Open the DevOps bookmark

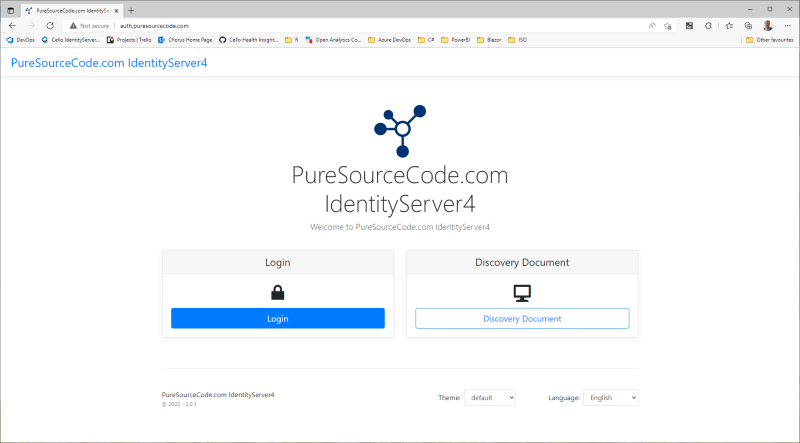point(20,40)
